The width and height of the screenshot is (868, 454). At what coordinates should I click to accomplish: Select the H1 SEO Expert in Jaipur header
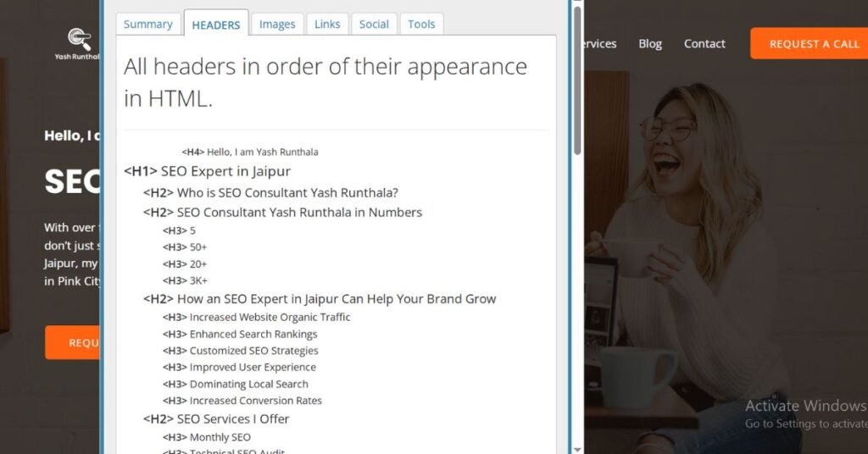point(207,171)
